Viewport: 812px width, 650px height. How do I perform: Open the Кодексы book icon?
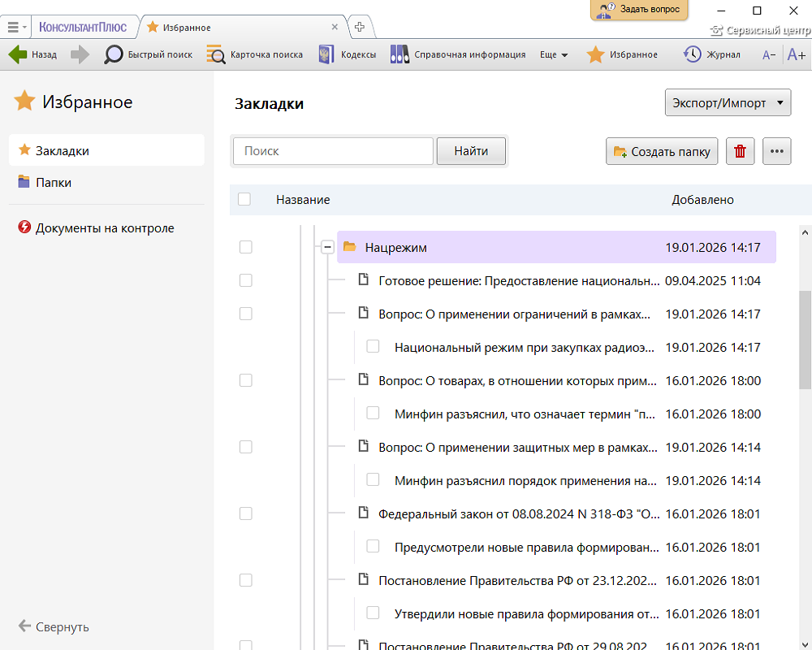coord(326,54)
